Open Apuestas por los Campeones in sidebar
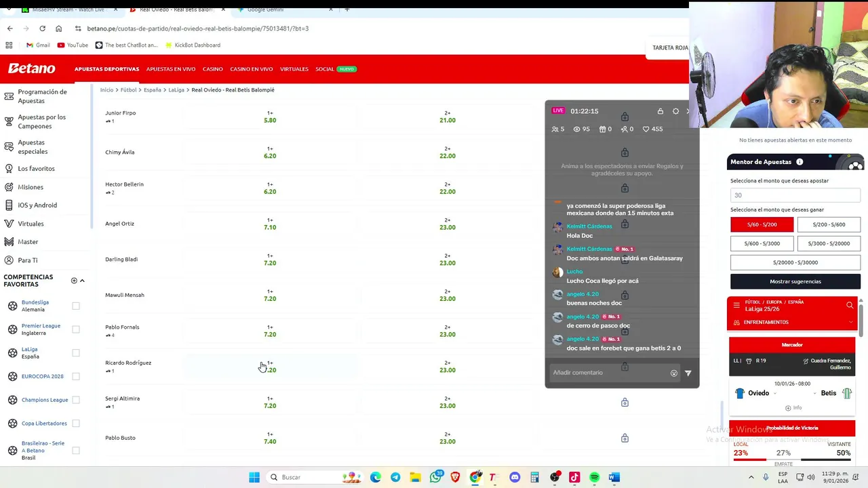This screenshot has height=488, width=868. pos(42,121)
